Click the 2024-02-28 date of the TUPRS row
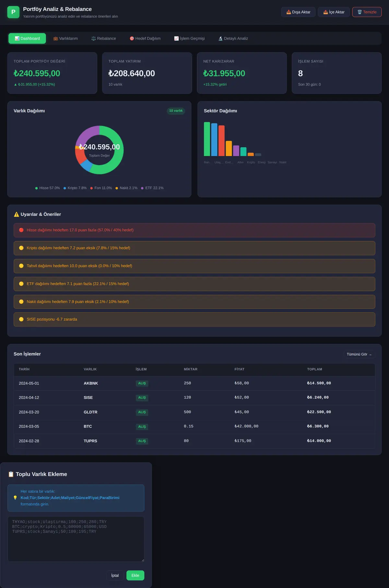Screen dimensions: 389x588 tap(29, 441)
